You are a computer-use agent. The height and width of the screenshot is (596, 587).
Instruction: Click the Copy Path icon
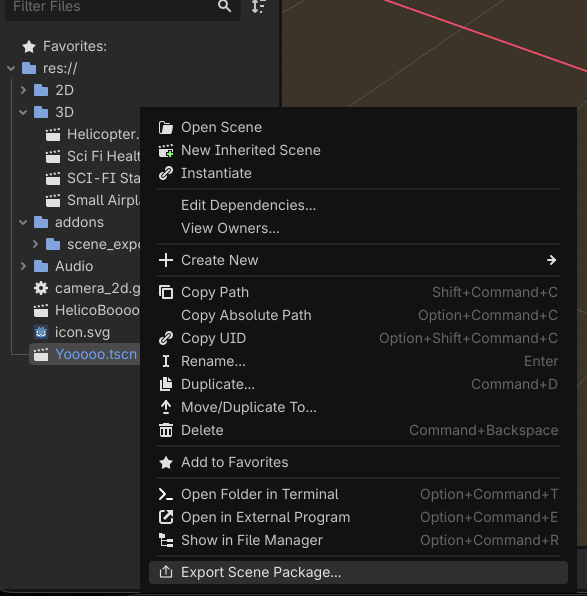pyautogui.click(x=166, y=292)
